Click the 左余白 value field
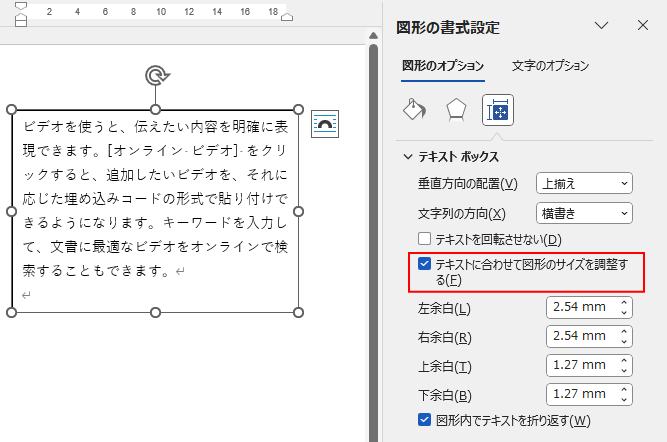This screenshot has width=667, height=442. click(581, 307)
